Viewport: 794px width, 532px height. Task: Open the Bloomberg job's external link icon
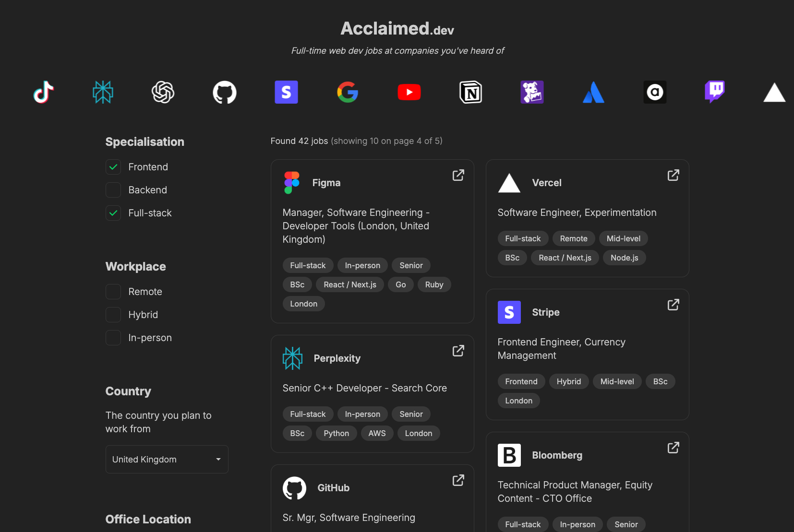674,448
